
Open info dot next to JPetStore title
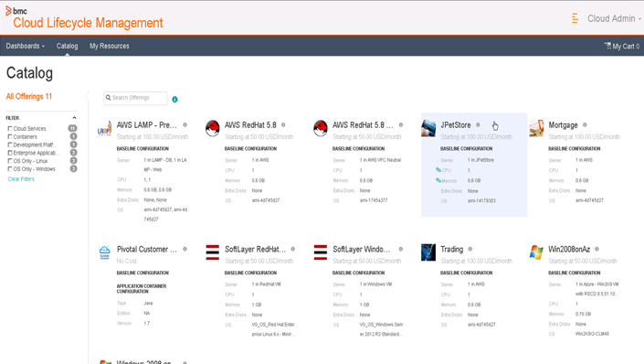click(478, 125)
